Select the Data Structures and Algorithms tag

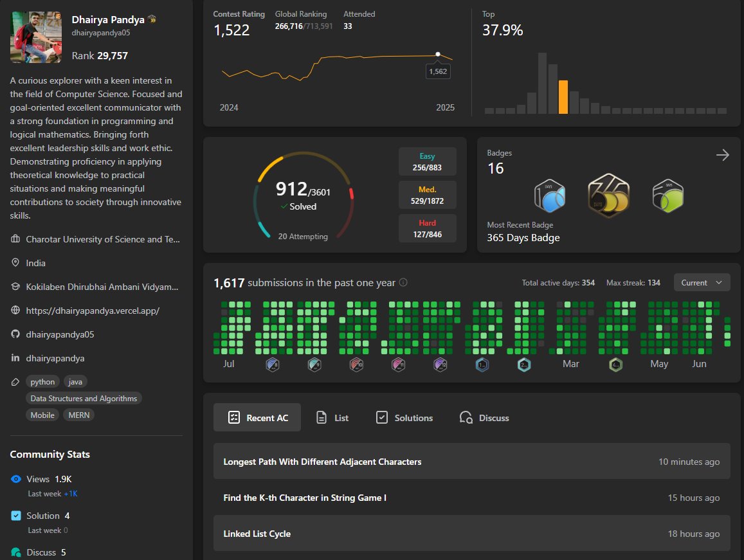pos(84,398)
